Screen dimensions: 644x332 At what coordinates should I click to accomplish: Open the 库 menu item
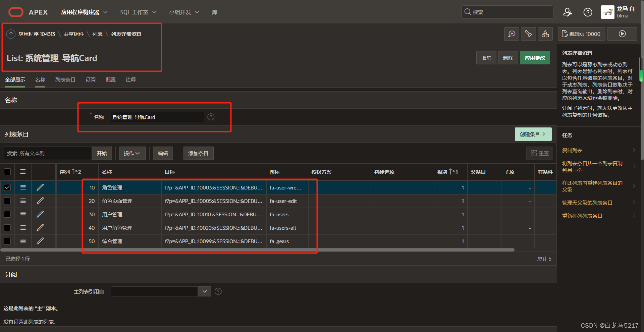coord(215,12)
